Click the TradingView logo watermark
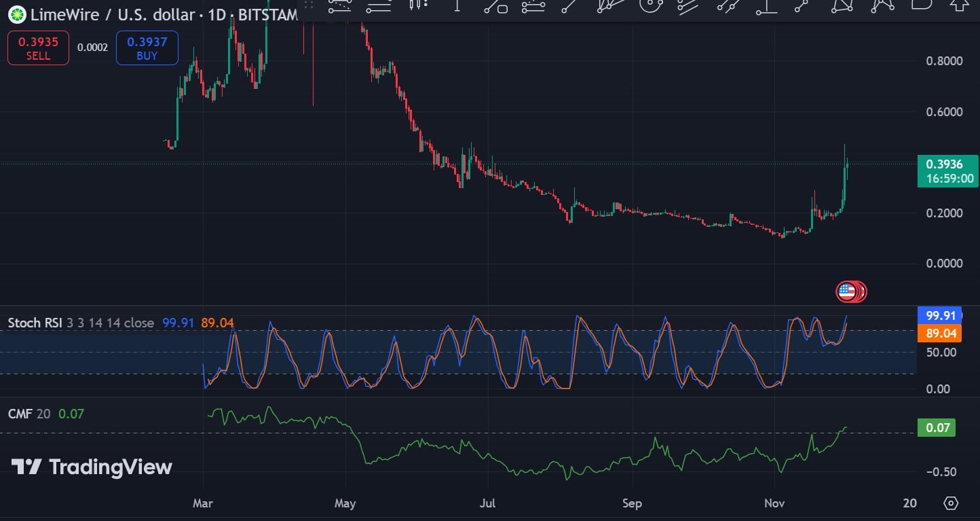 [x=92, y=467]
